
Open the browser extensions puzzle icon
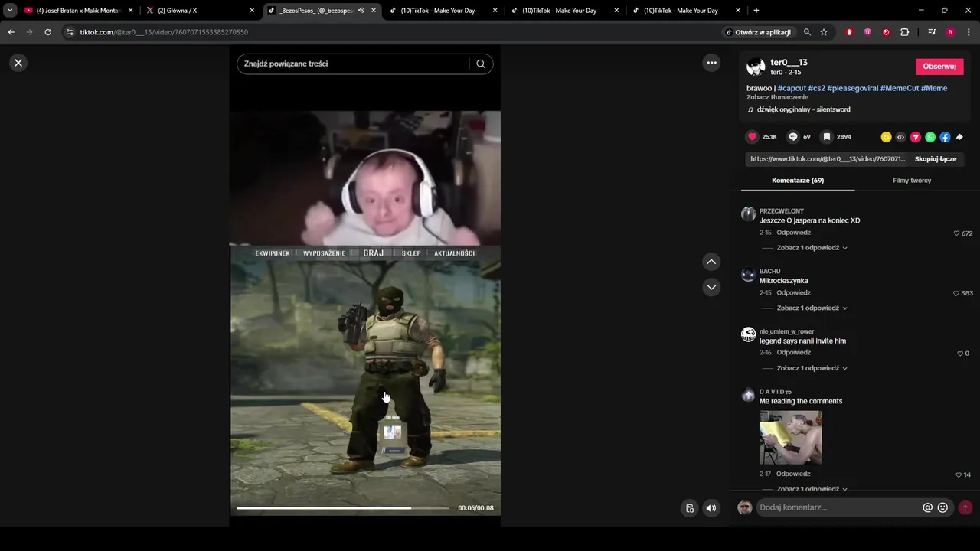[905, 32]
